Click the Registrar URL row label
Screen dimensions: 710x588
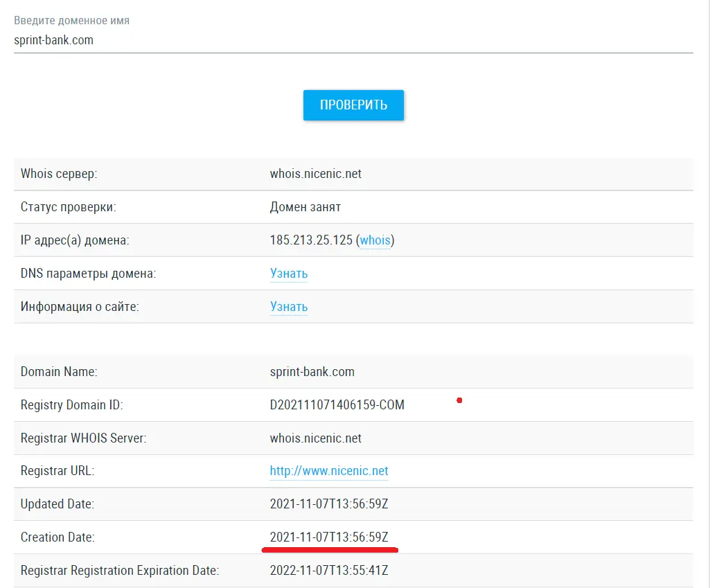(57, 471)
